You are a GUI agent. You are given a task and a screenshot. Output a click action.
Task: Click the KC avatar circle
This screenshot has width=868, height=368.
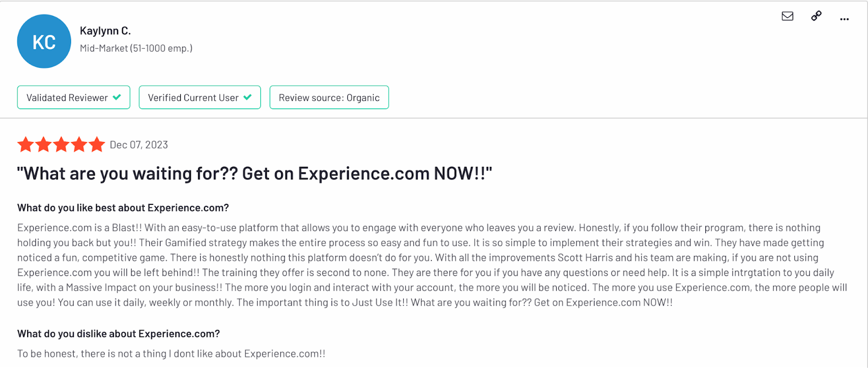pyautogui.click(x=44, y=41)
